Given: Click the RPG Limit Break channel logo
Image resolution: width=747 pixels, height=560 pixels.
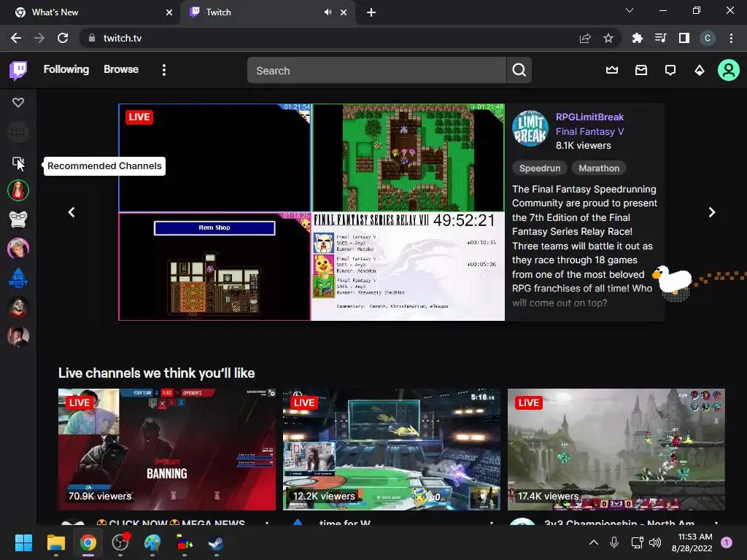Looking at the screenshot, I should tap(530, 128).
